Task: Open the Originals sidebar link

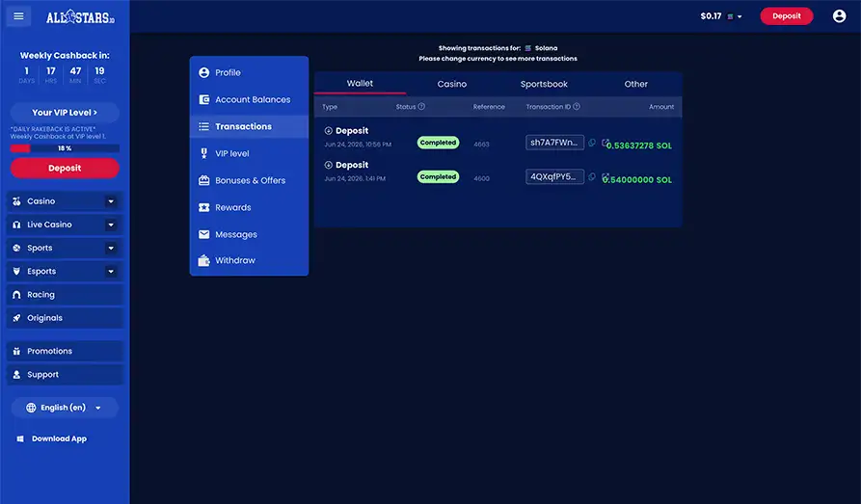Action: click(x=65, y=318)
